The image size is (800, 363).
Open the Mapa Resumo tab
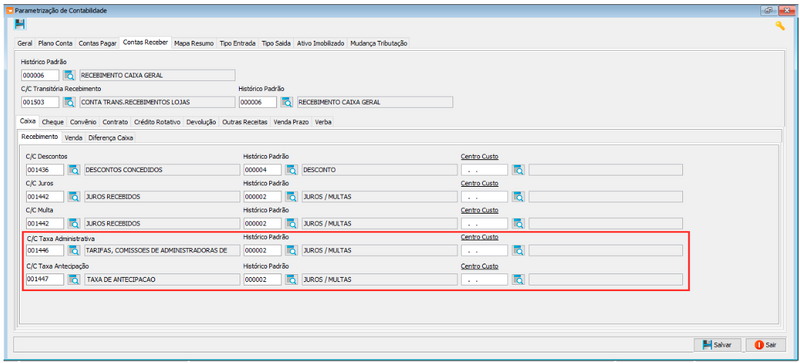point(194,43)
